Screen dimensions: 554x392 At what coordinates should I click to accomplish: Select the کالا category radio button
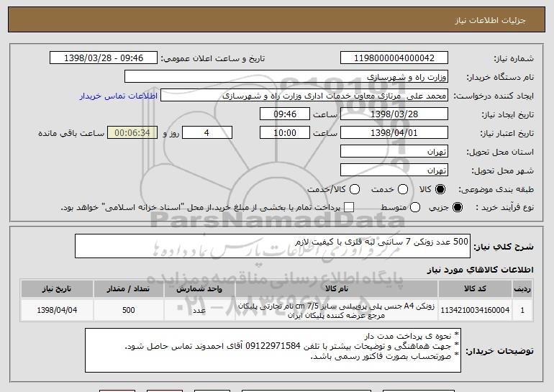point(440,190)
